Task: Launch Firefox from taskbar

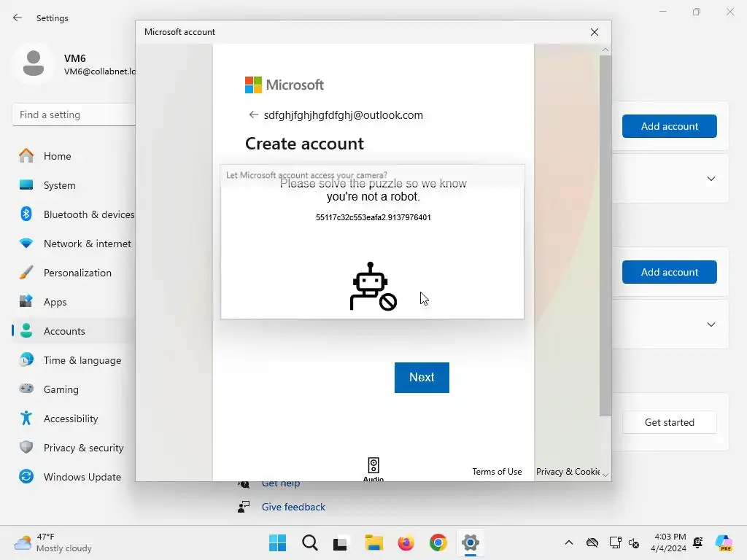Action: [x=406, y=542]
